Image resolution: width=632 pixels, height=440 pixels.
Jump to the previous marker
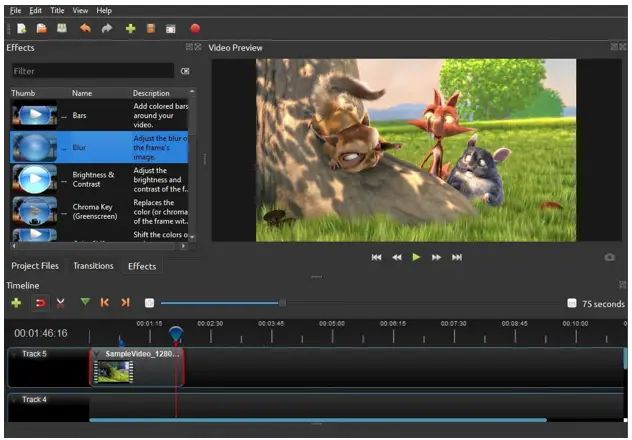coord(104,302)
